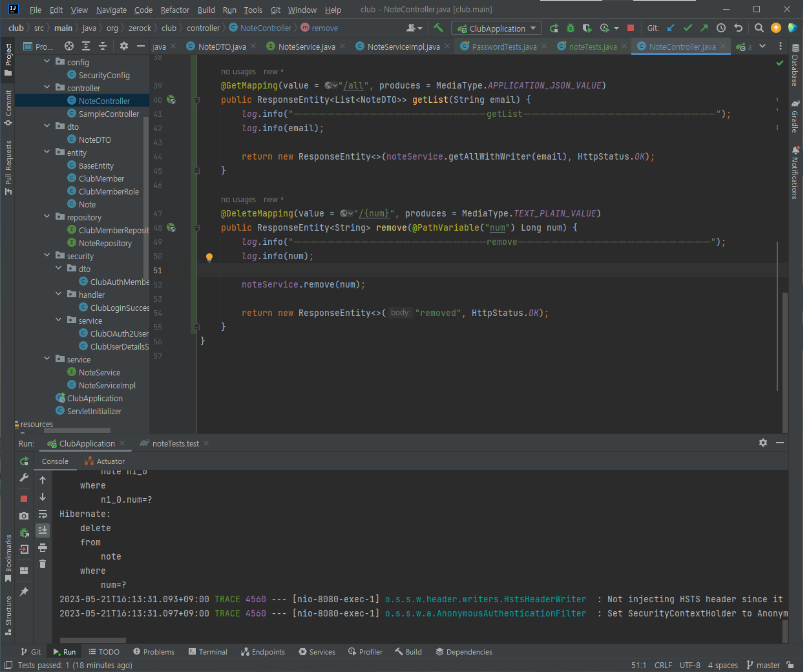Stop the running application in the main toolbar
Screen dimensions: 809x672
631,28
